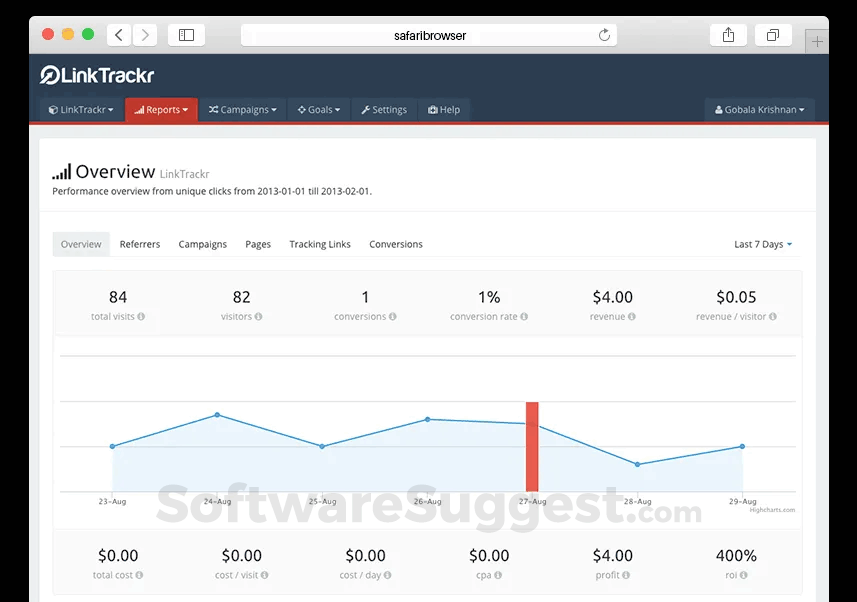Viewport: 857px width, 602px height.
Task: Click info icon beside conversion rate
Action: 524,317
